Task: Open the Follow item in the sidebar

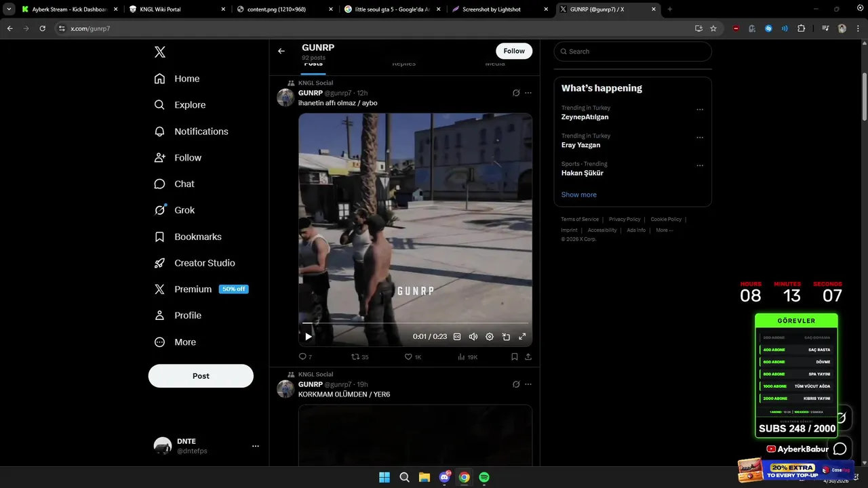Action: click(x=178, y=157)
